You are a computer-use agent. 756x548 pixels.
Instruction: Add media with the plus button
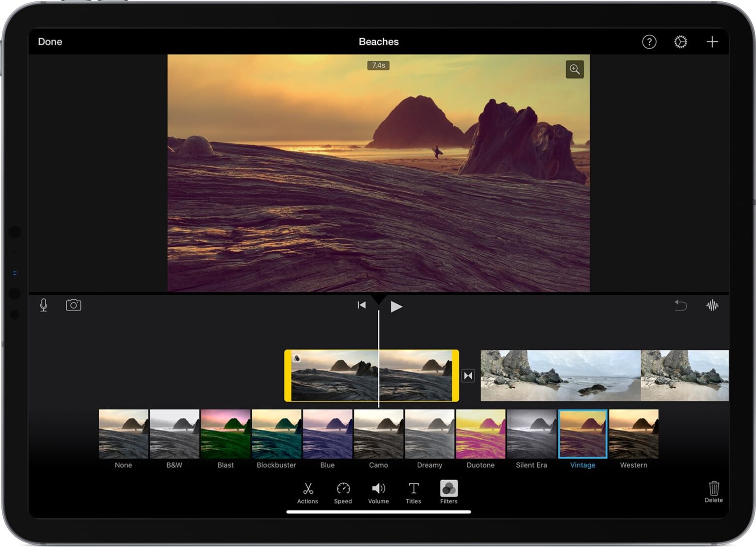[x=712, y=42]
